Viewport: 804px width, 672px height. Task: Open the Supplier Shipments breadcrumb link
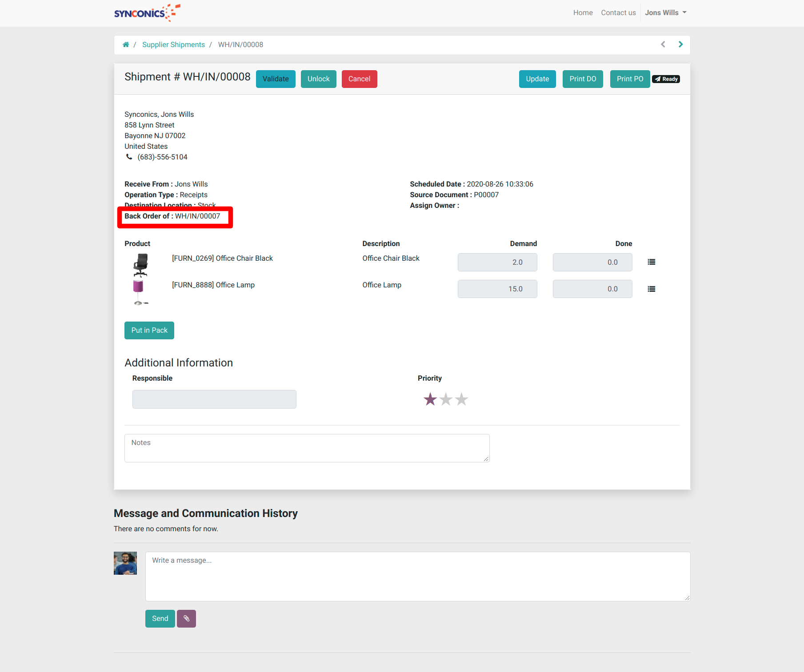(173, 44)
